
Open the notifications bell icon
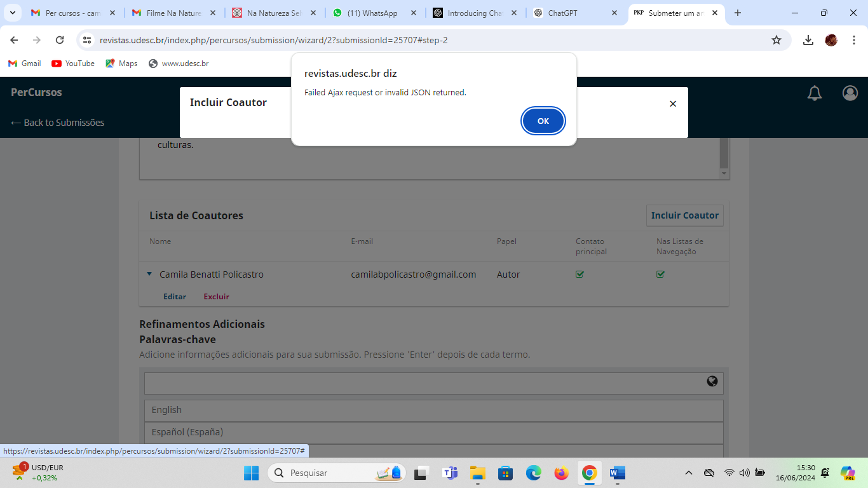coord(814,93)
